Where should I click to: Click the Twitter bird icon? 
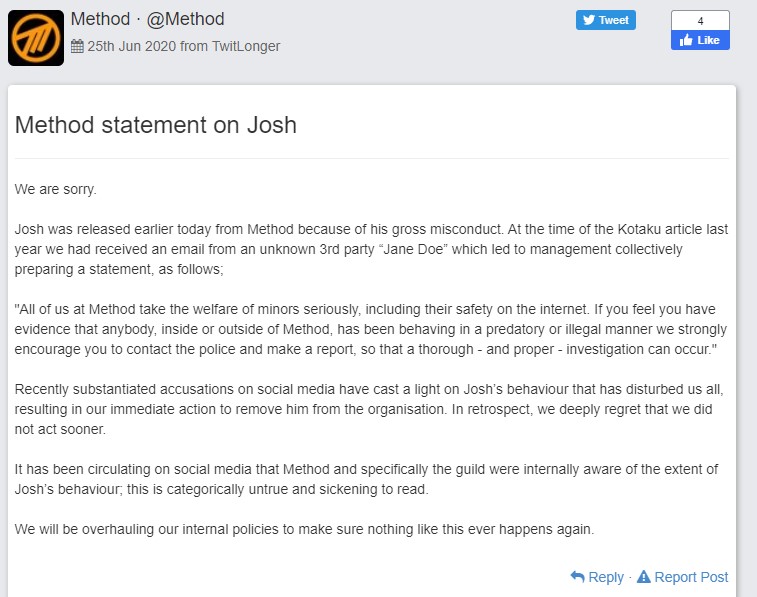tap(589, 20)
